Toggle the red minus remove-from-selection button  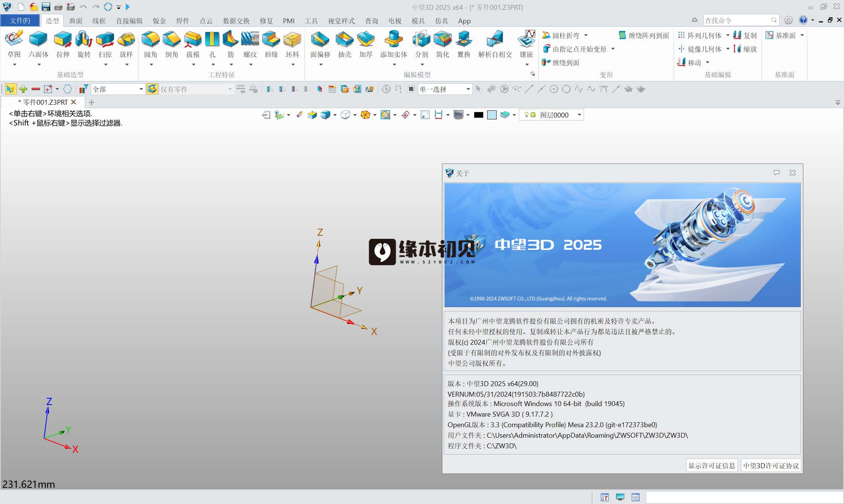(36, 89)
